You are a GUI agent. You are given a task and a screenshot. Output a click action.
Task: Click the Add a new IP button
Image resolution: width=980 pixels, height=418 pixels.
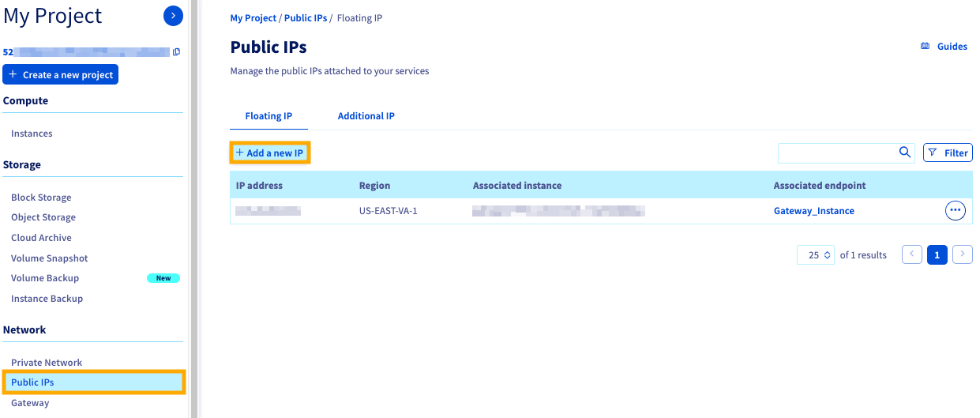coord(270,153)
